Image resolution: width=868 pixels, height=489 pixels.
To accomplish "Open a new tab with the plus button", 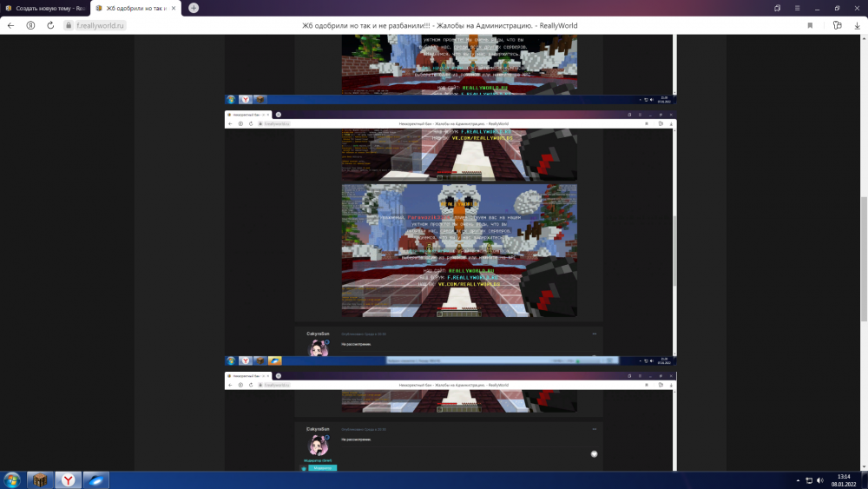I will click(x=194, y=8).
